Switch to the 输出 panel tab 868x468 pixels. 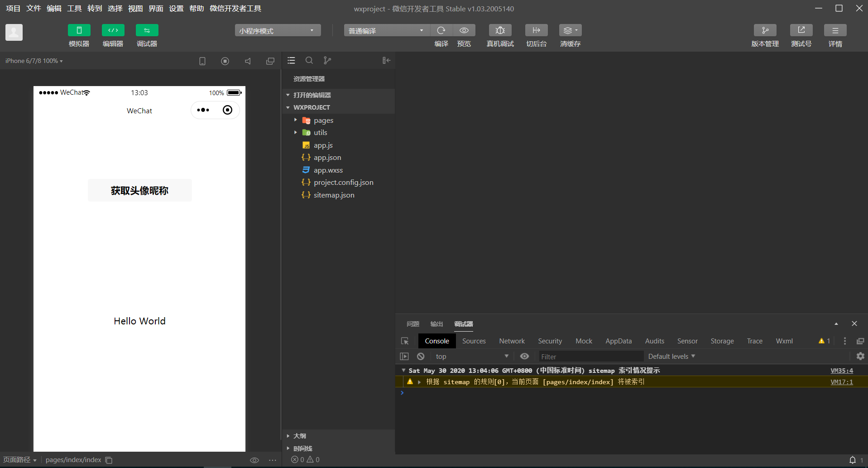(x=436, y=324)
